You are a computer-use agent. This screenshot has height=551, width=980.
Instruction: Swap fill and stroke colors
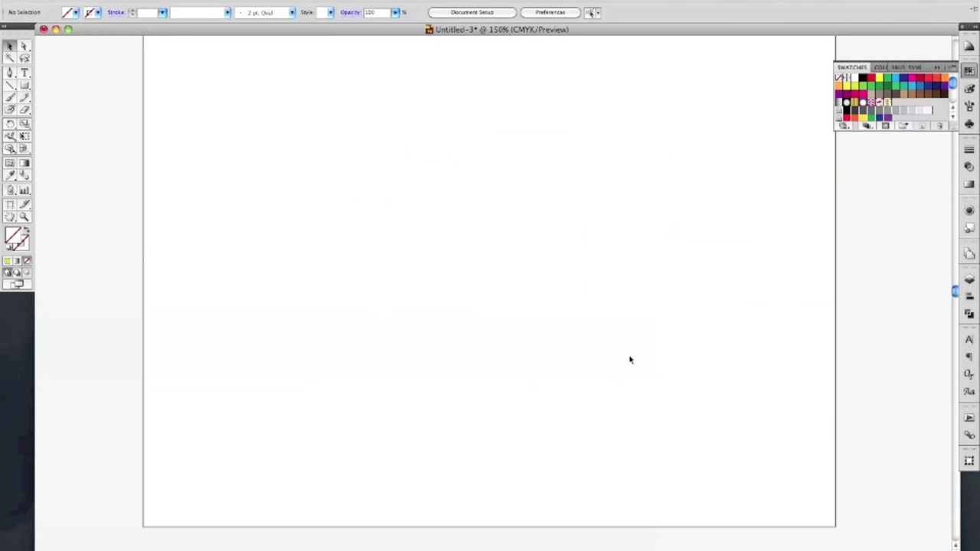tap(26, 230)
